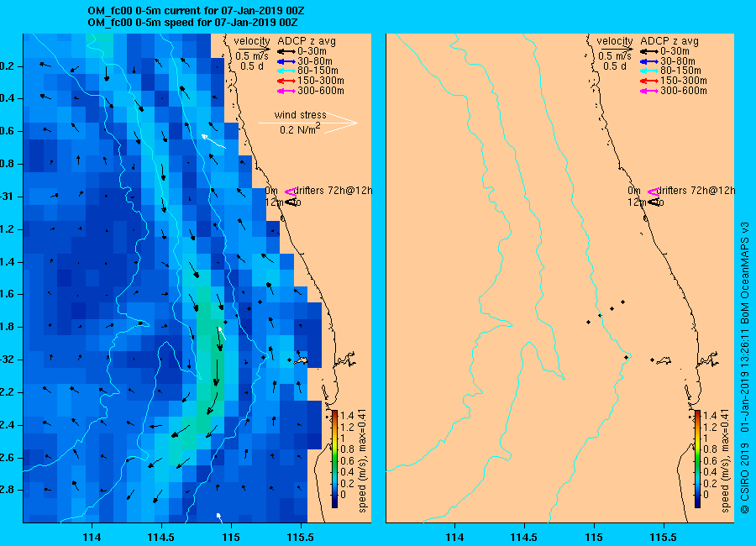Viewport: 756px width, 546px height.
Task: Click the '1.4' color bar value in left map
Action: pos(347,416)
